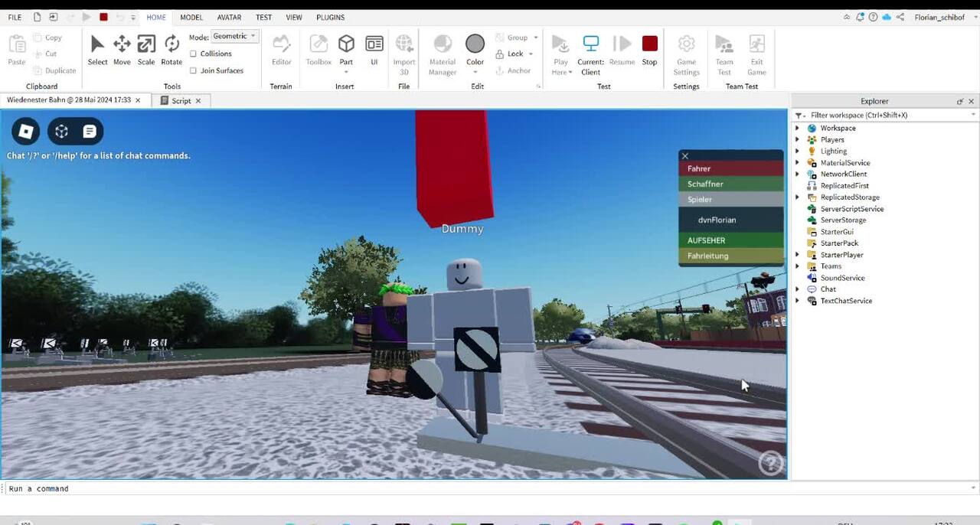Open the UI insert tool
This screenshot has height=525, width=980.
(x=374, y=50)
